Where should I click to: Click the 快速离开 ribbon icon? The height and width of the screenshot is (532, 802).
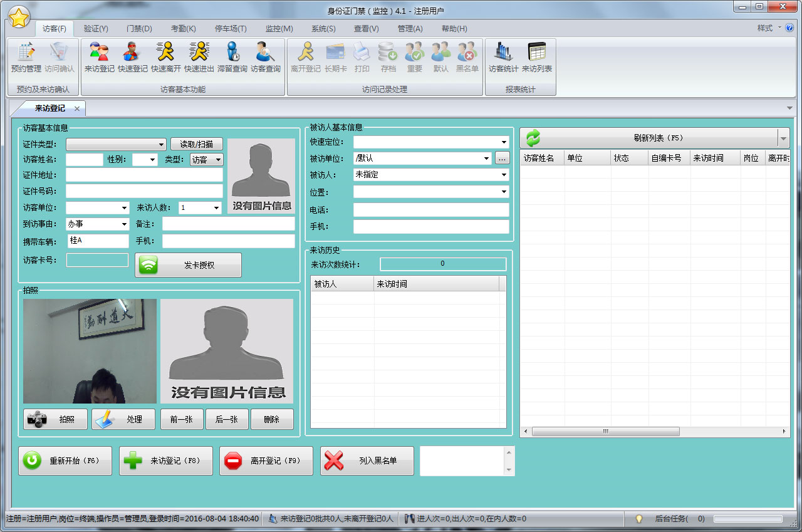pyautogui.click(x=165, y=58)
